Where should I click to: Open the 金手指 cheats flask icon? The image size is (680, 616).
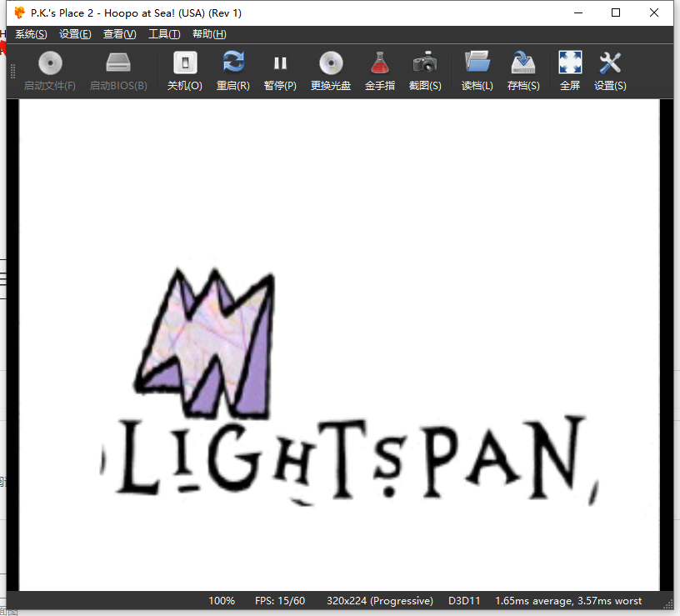click(x=380, y=63)
